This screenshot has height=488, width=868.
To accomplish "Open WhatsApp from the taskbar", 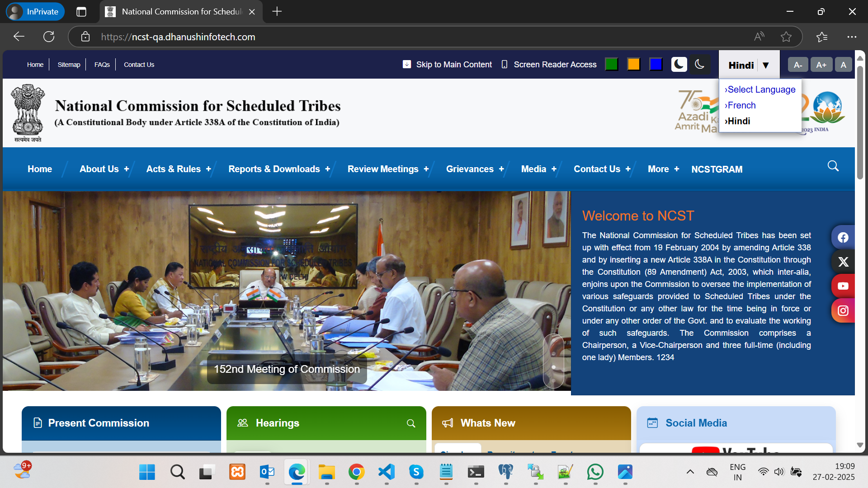I will (595, 472).
